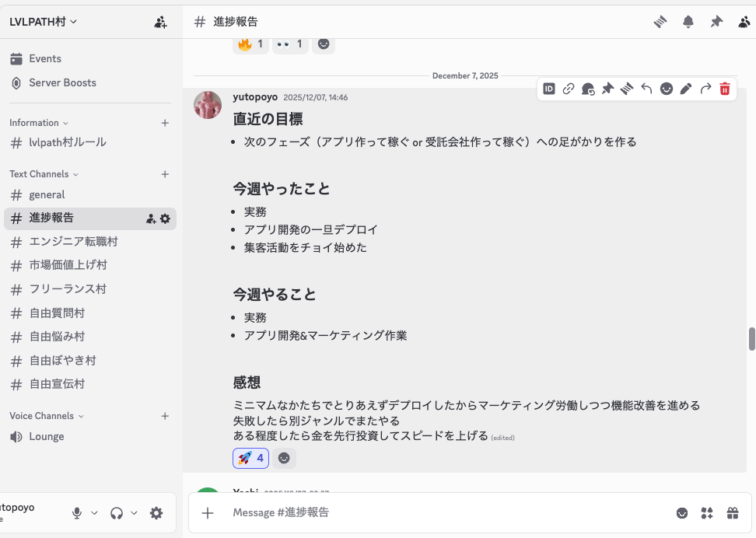Open the gift menu in the message bar

tap(733, 513)
